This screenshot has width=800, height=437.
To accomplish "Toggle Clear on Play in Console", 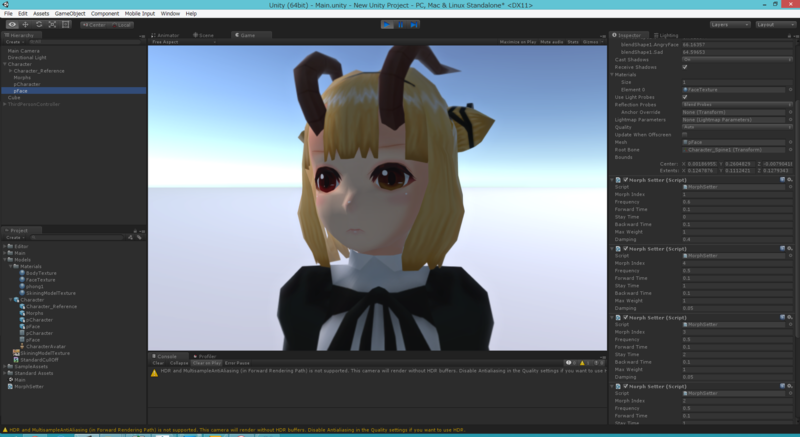I will point(207,363).
